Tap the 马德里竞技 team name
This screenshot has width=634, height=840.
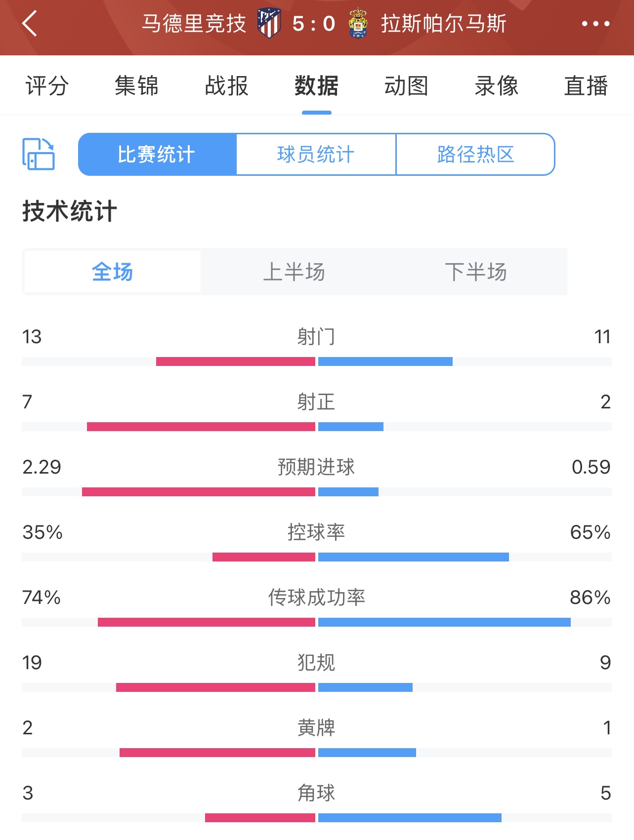[194, 24]
